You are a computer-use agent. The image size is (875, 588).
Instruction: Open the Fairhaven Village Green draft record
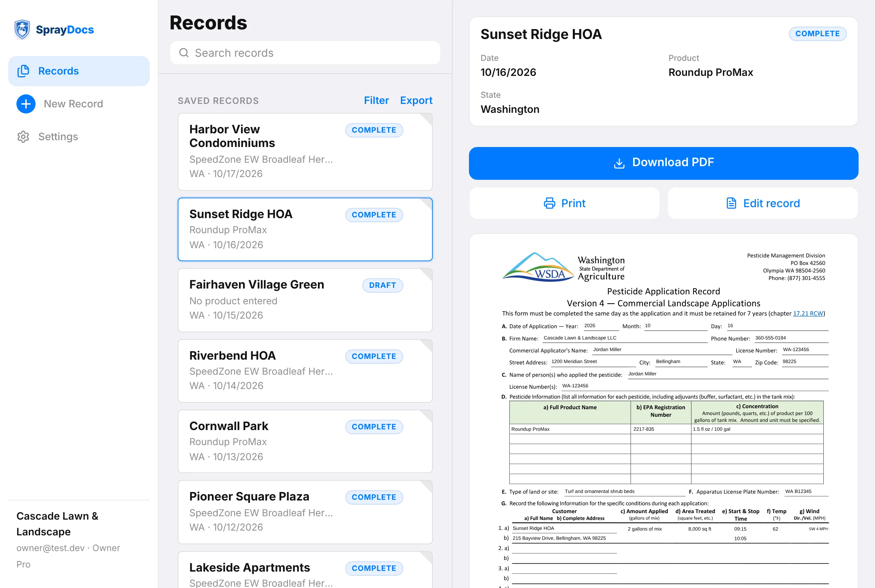tap(305, 300)
